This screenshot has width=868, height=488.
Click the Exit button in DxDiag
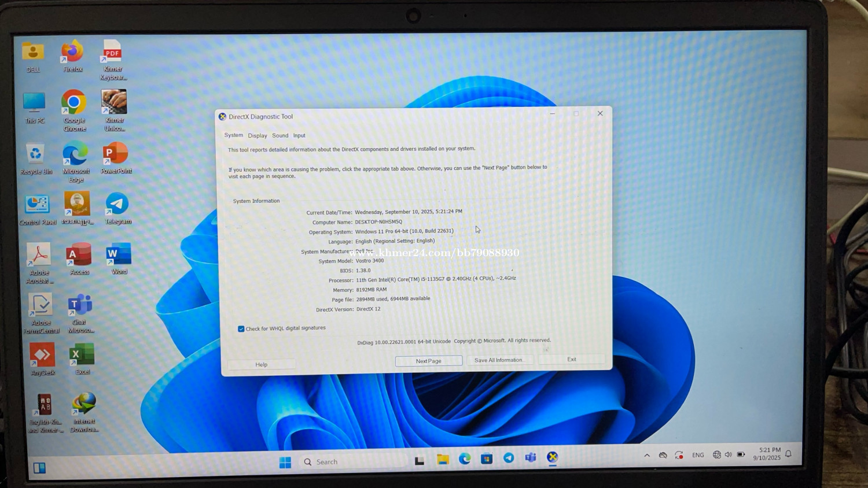click(x=572, y=359)
